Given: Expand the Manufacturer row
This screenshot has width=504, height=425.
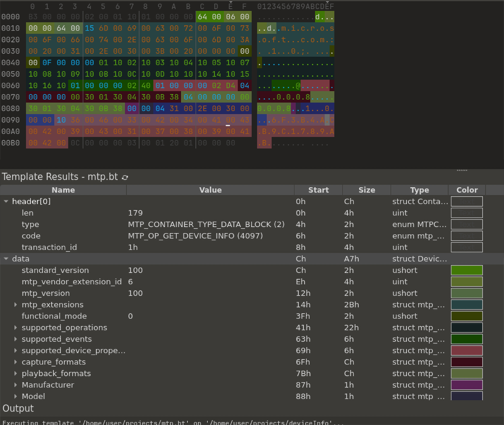Looking at the screenshot, I should point(16,385).
